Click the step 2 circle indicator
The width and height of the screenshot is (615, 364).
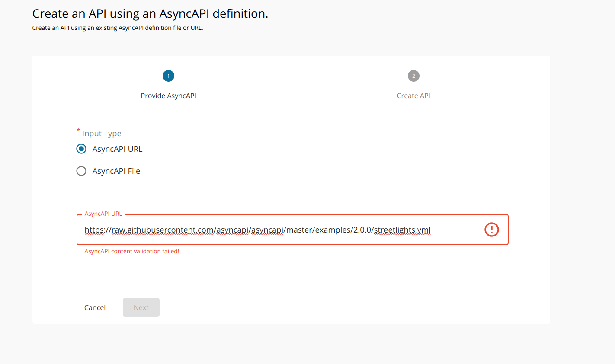pos(413,76)
